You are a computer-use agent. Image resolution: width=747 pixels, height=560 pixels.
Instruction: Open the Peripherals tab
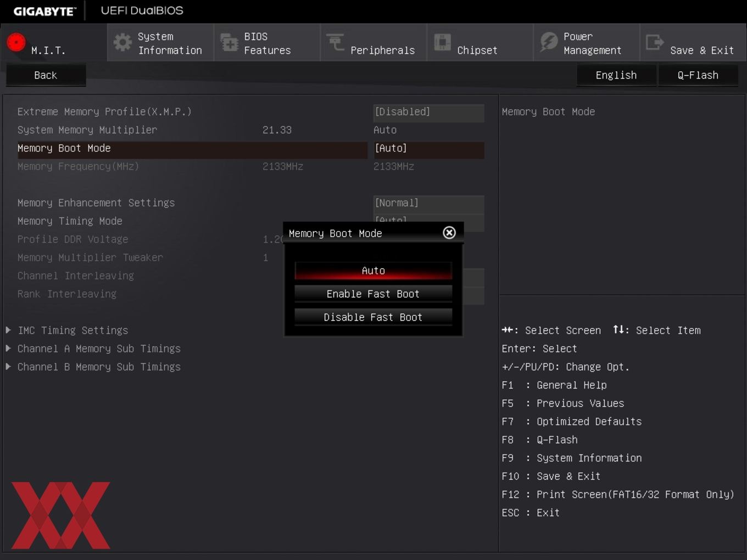[x=374, y=43]
